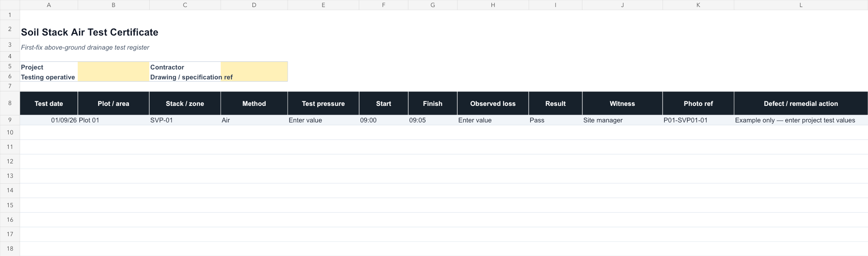Viewport: 868px width, 256px height.
Task: Click the 'Drawing / specification ref' label
Action: pyautogui.click(x=191, y=77)
